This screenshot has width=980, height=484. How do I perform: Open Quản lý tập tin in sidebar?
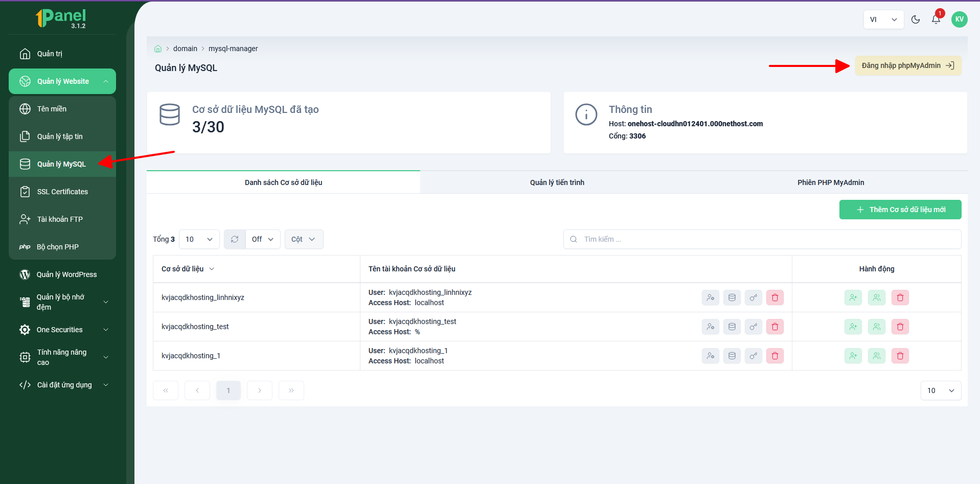(62, 136)
